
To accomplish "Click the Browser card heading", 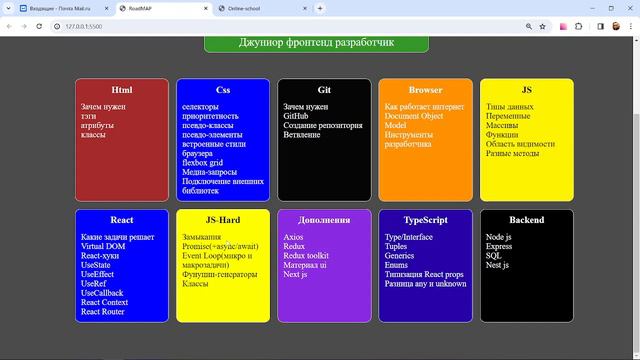I will [425, 90].
